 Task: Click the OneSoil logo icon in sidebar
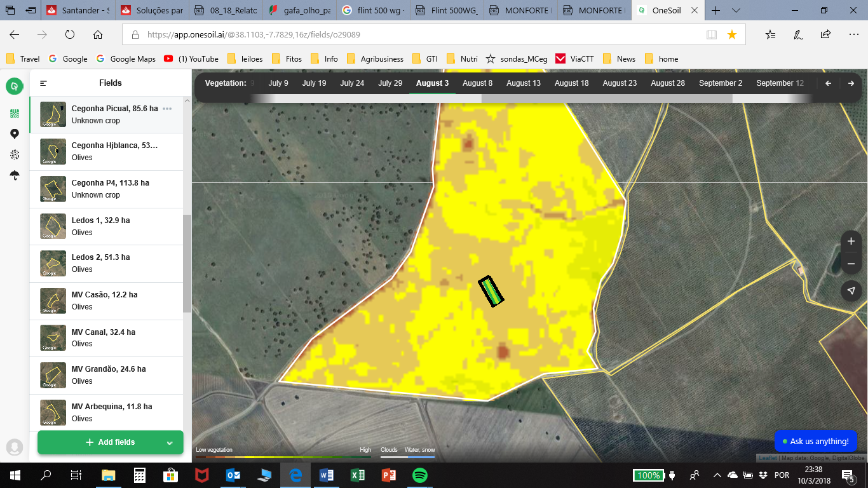click(x=14, y=86)
